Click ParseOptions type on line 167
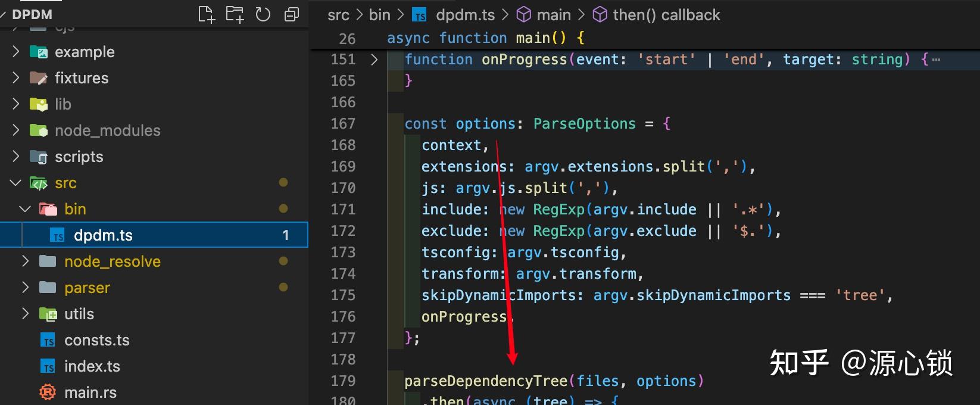This screenshot has height=405, width=980. [x=584, y=124]
